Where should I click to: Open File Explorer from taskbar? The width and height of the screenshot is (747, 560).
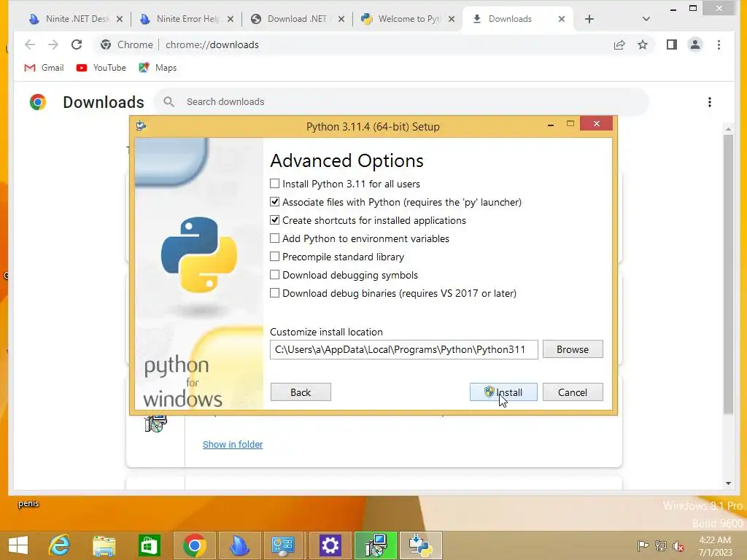pyautogui.click(x=104, y=545)
